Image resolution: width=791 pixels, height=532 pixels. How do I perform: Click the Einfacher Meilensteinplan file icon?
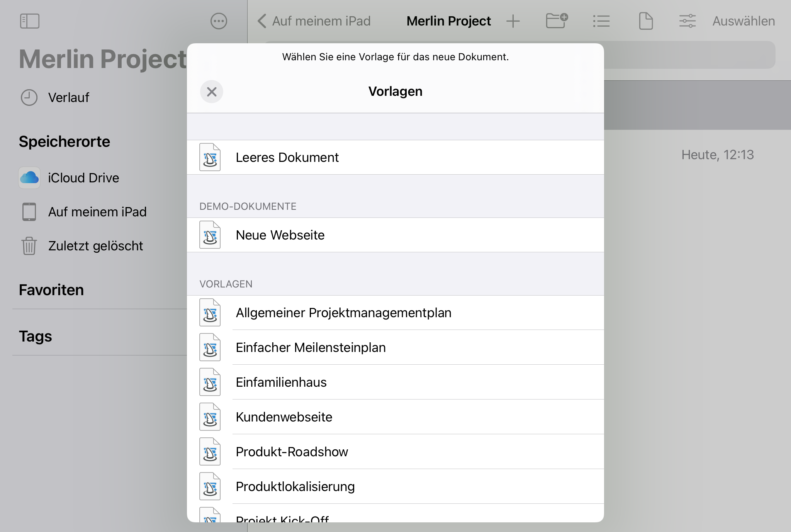(210, 347)
